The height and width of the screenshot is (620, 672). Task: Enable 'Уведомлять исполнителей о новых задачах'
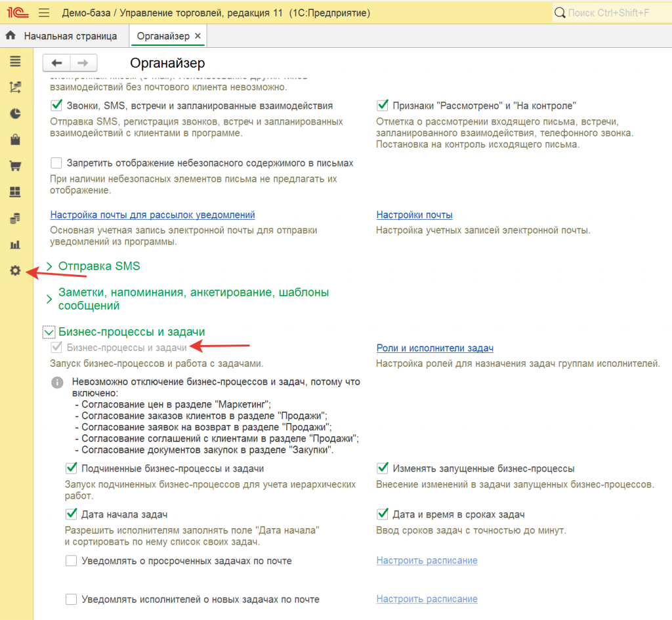pyautogui.click(x=71, y=599)
